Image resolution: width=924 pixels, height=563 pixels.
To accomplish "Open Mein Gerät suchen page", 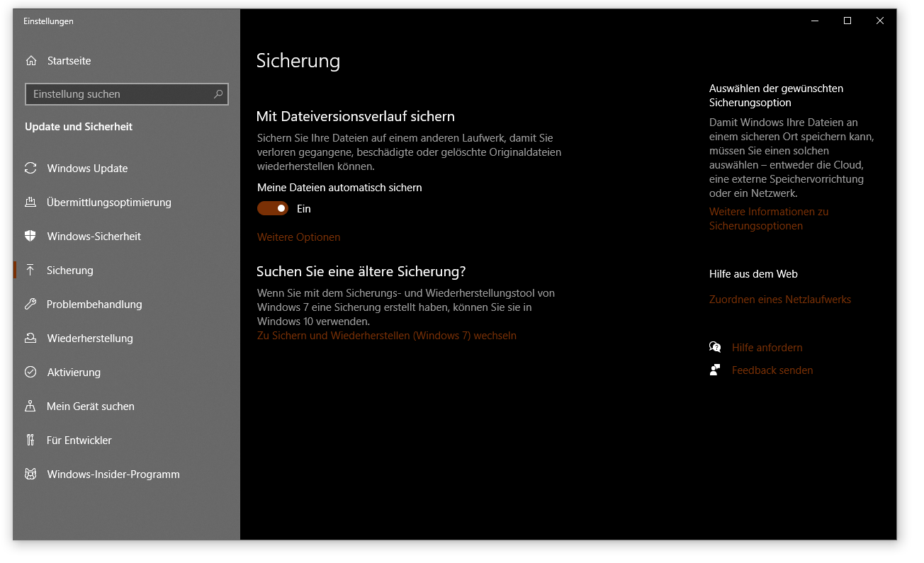I will click(x=127, y=406).
